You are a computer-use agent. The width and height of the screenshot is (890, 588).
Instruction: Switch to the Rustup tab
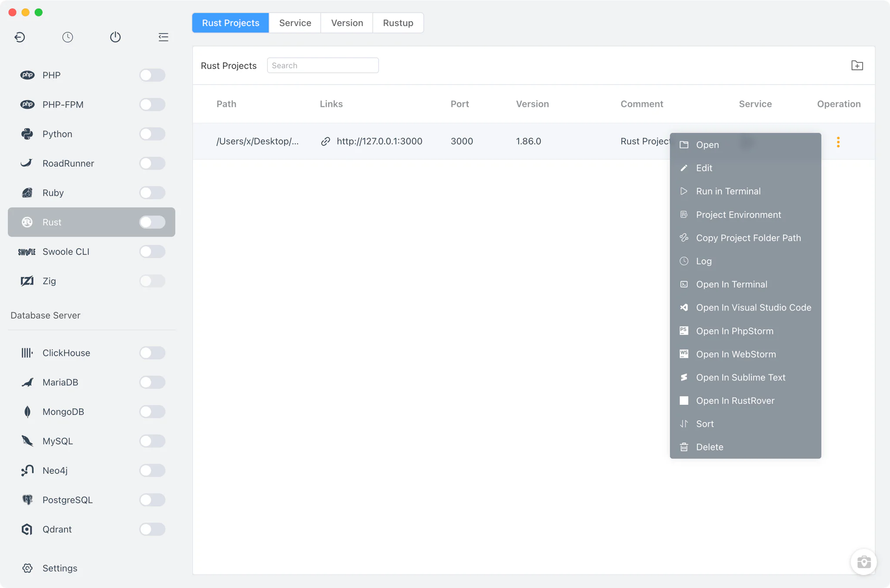[398, 23]
